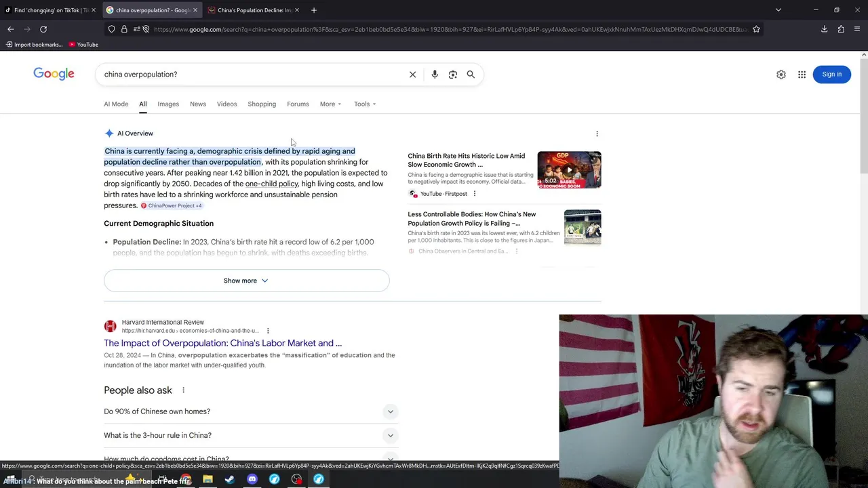Switch to Forums results tab
This screenshot has height=488, width=868.
click(298, 104)
